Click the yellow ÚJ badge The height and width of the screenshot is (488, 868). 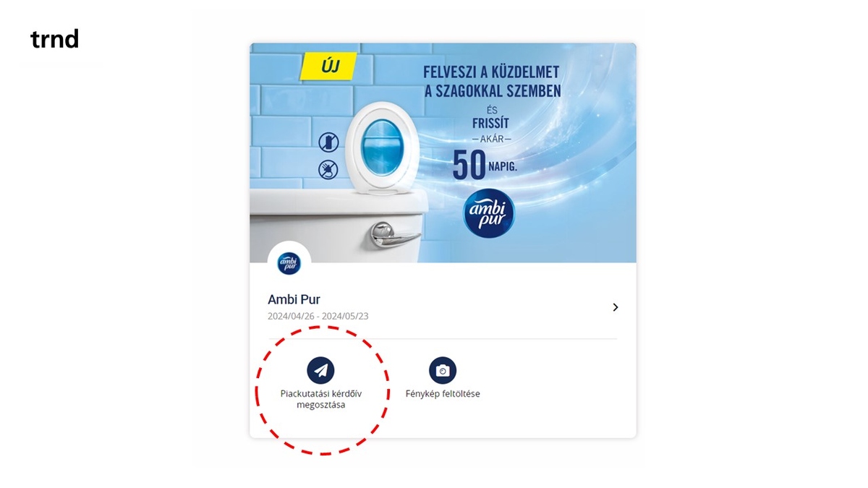pos(329,68)
